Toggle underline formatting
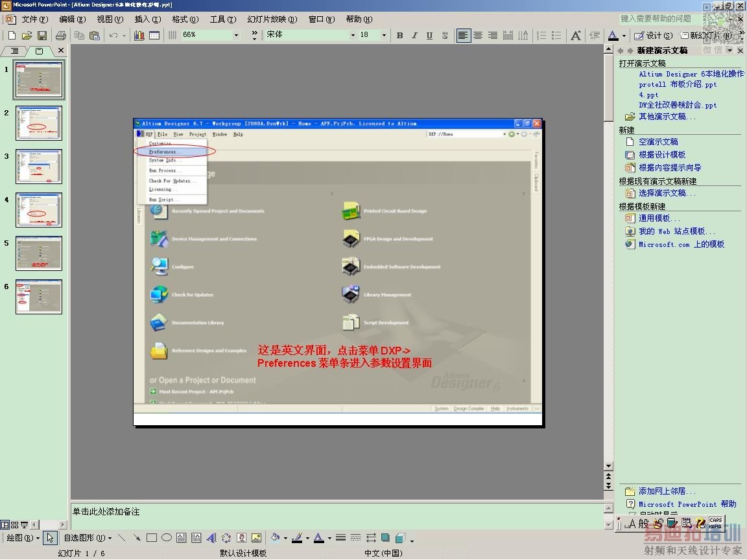The width and height of the screenshot is (747, 560). [x=429, y=36]
